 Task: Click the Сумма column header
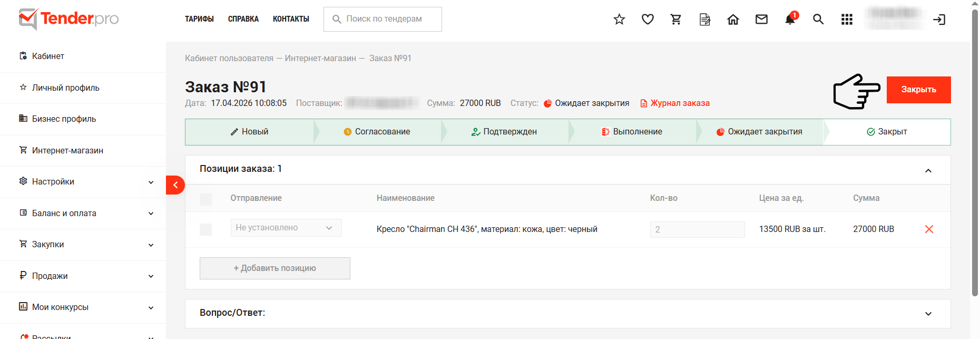(x=866, y=198)
